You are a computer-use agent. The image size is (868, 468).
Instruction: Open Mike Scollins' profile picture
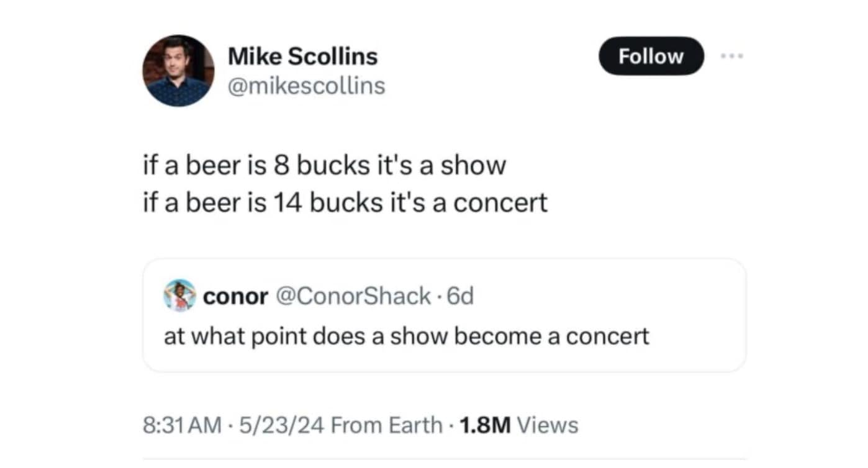tap(178, 71)
